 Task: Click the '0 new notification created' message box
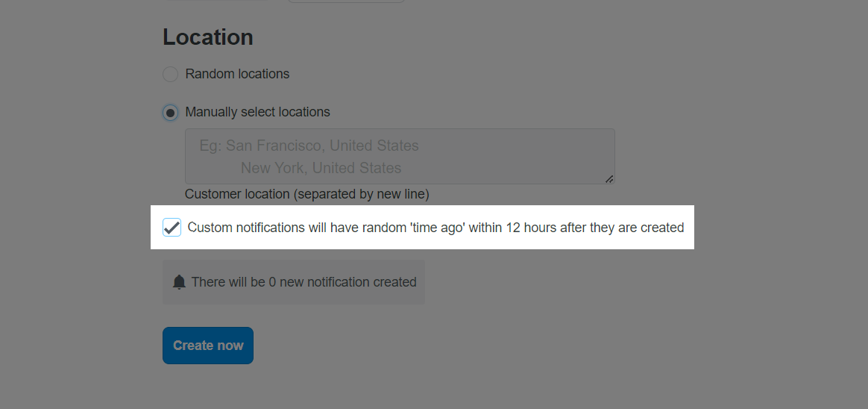pyautogui.click(x=293, y=282)
